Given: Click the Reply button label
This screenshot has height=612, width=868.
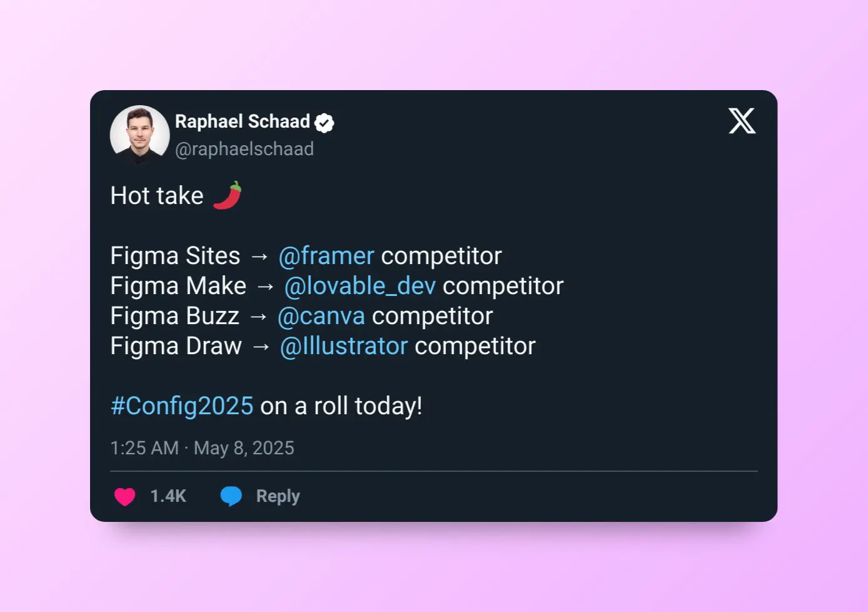Looking at the screenshot, I should pyautogui.click(x=278, y=496).
